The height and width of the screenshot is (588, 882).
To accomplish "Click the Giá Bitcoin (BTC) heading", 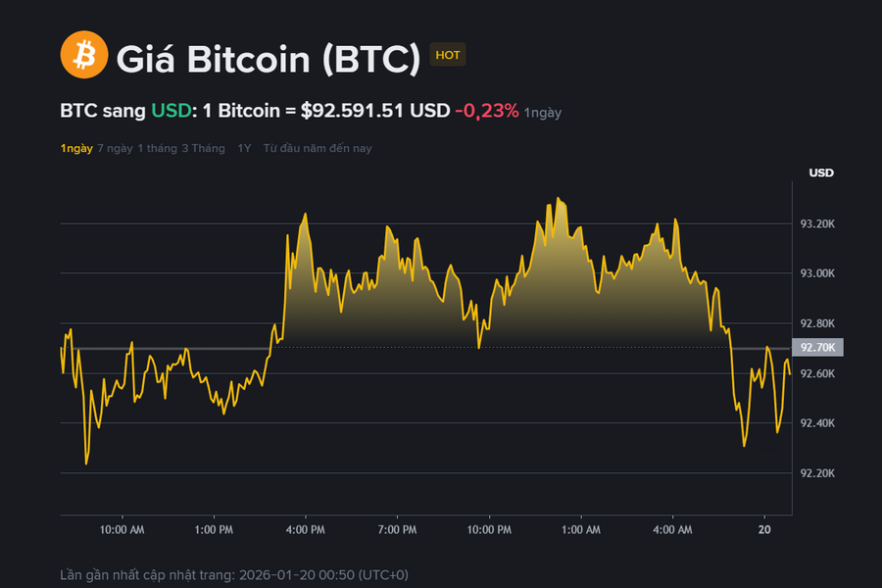I will click(x=269, y=59).
